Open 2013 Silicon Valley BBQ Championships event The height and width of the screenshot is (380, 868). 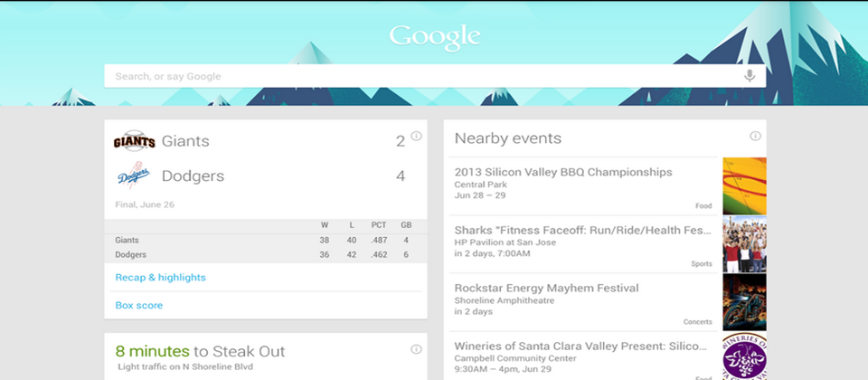563,172
